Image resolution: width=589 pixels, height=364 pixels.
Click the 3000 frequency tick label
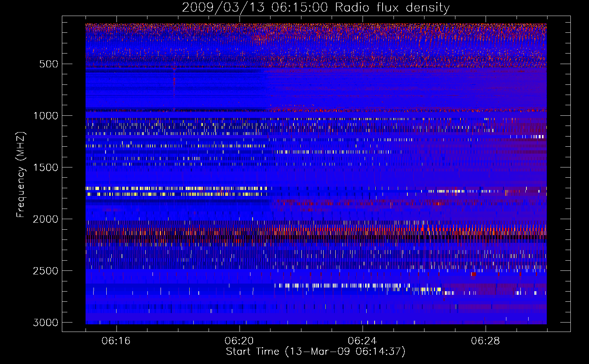click(x=46, y=323)
